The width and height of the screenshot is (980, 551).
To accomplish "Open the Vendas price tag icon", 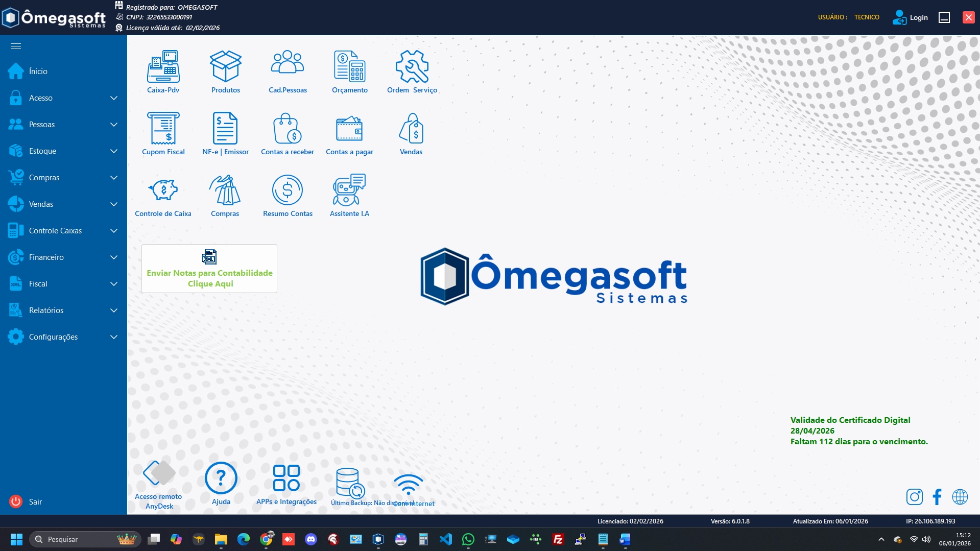I will (x=411, y=128).
